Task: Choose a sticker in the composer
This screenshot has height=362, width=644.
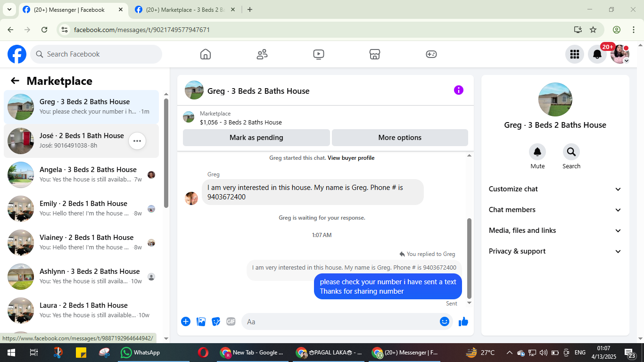Action: (x=216, y=321)
